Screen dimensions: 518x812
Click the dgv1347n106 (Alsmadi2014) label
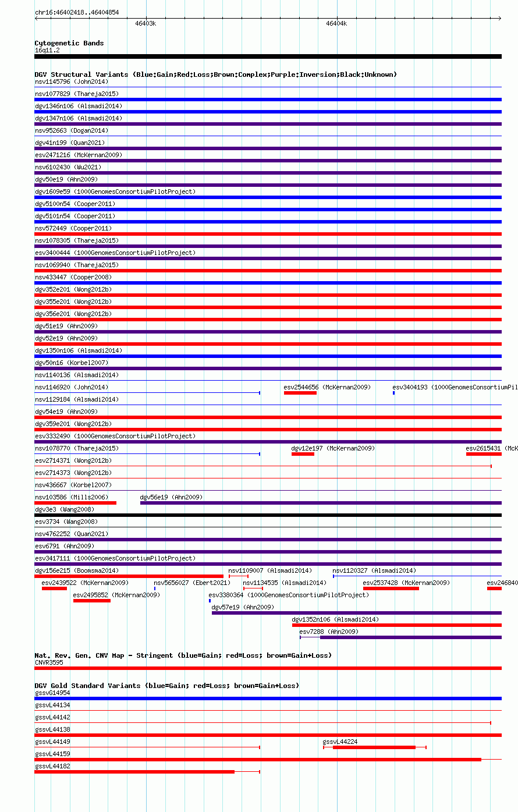(79, 118)
